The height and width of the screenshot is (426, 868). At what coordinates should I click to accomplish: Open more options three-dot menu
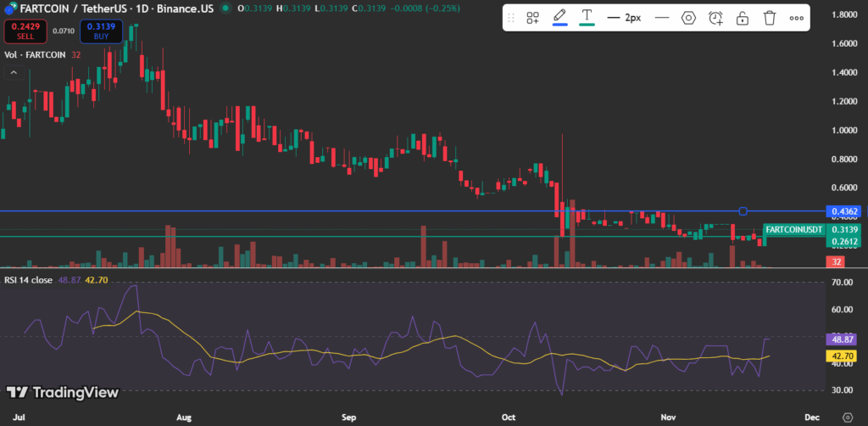click(797, 18)
